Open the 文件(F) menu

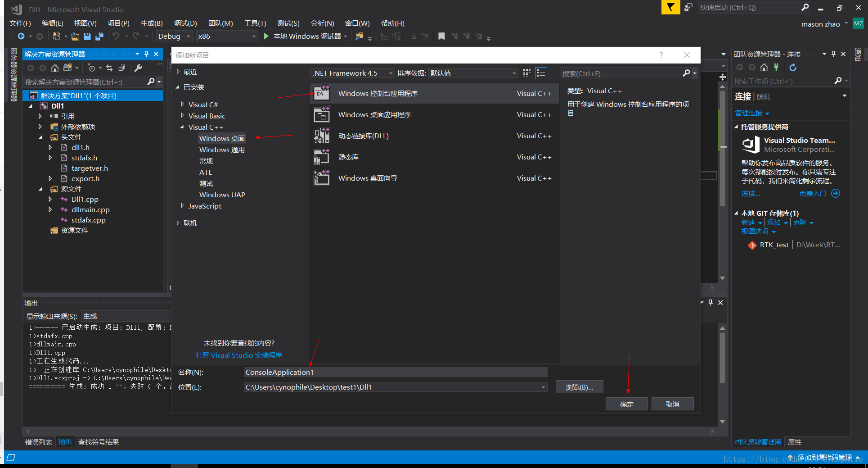(x=20, y=23)
